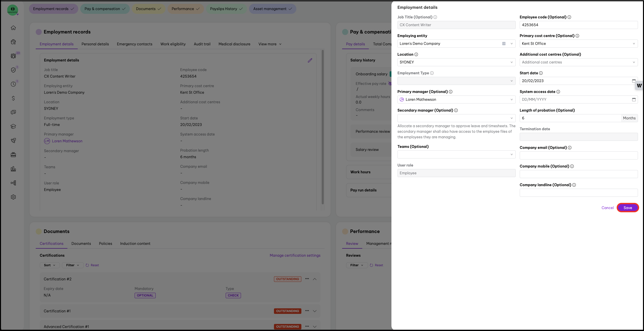
Task: Open the Secondary manager dropdown
Action: coord(456,118)
